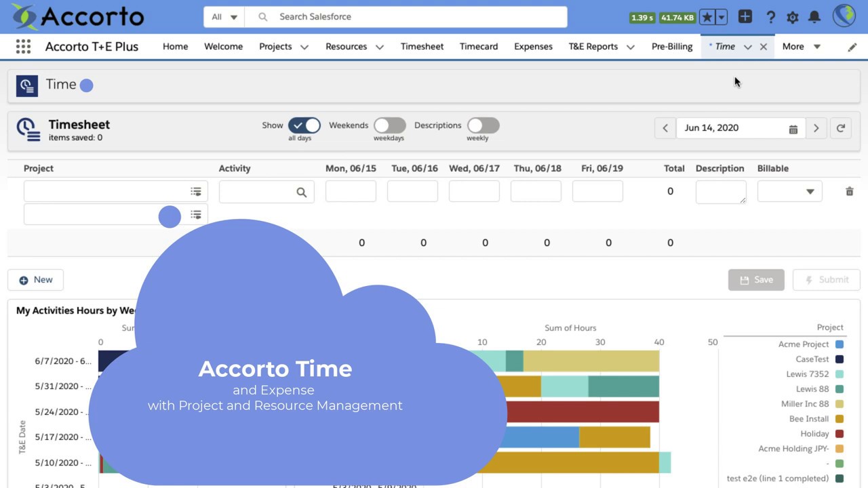Click the Jun 14, 2020 date field

(x=740, y=128)
